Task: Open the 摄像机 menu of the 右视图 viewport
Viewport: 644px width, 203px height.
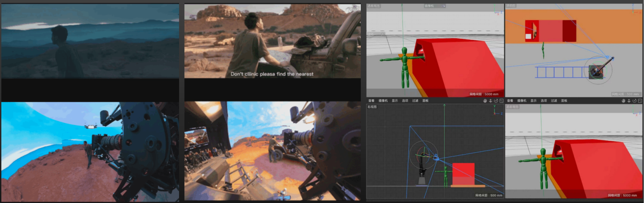Action: [383, 100]
